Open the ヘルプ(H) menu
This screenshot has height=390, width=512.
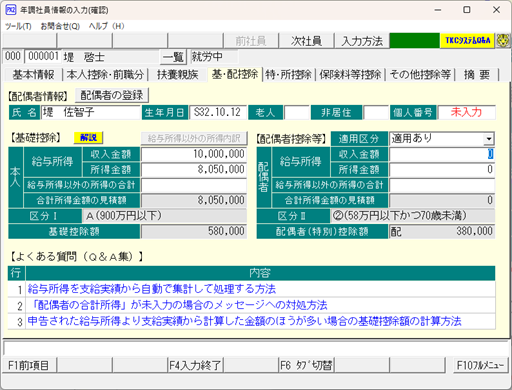(x=106, y=26)
